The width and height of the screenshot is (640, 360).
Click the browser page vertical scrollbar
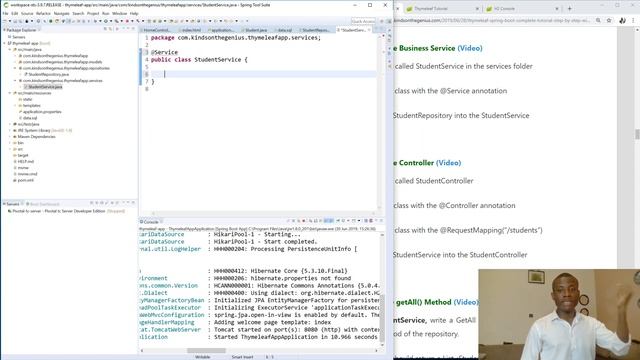[637, 135]
